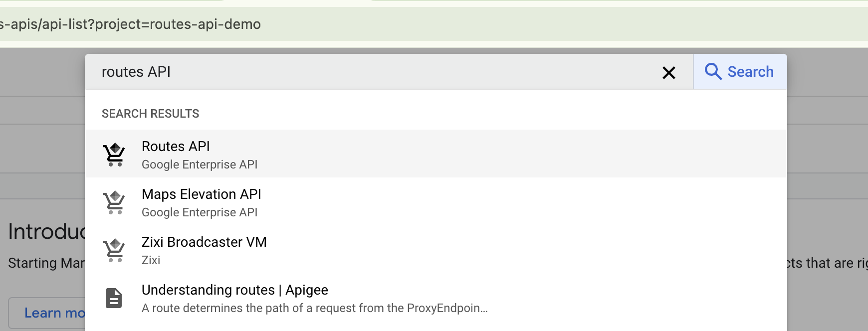The image size is (868, 331).
Task: Click the Maps Elevation API cart icon
Action: 114,201
